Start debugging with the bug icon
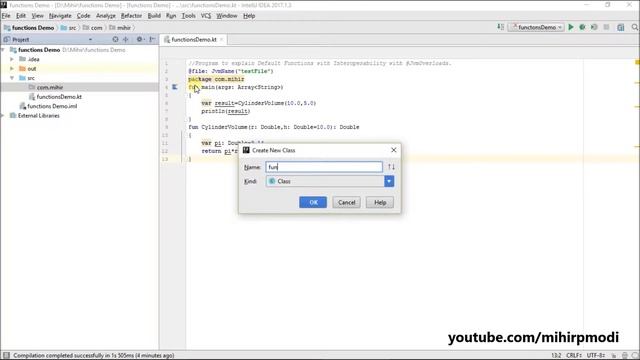 [582, 27]
